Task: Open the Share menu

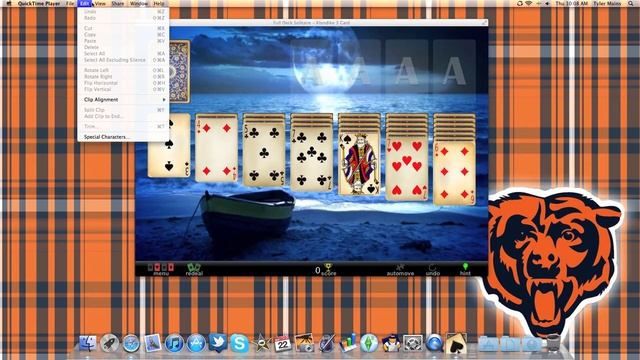Action: (118, 3)
